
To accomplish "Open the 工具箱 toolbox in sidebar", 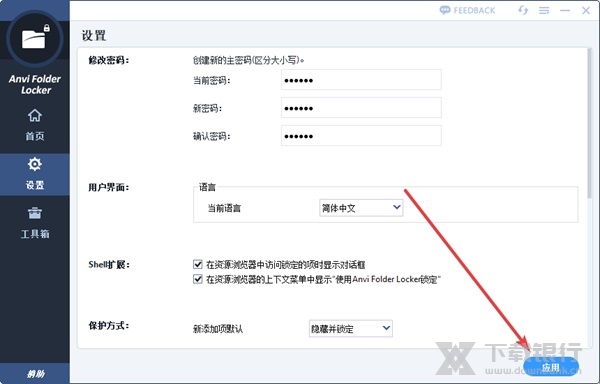I will 35,223.
